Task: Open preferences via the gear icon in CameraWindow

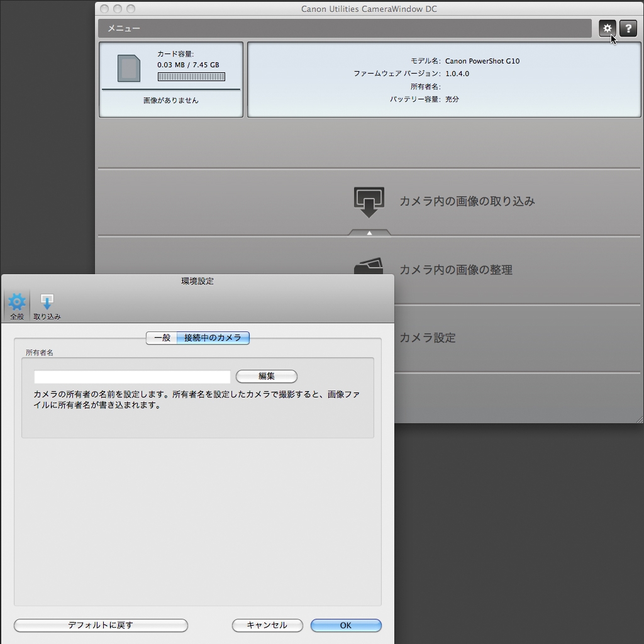Action: pyautogui.click(x=607, y=28)
